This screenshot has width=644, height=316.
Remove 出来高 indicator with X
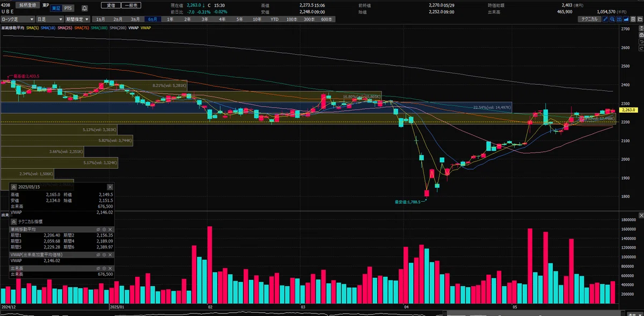point(110,268)
